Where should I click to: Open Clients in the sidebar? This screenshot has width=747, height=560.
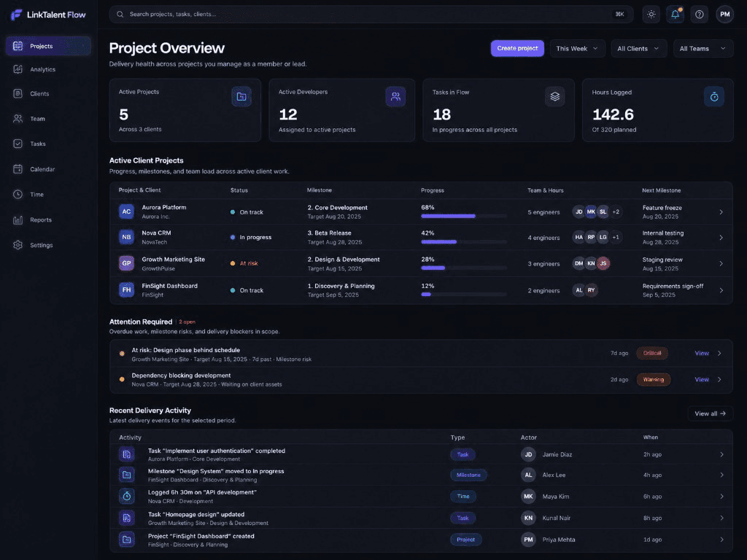(x=48, y=94)
